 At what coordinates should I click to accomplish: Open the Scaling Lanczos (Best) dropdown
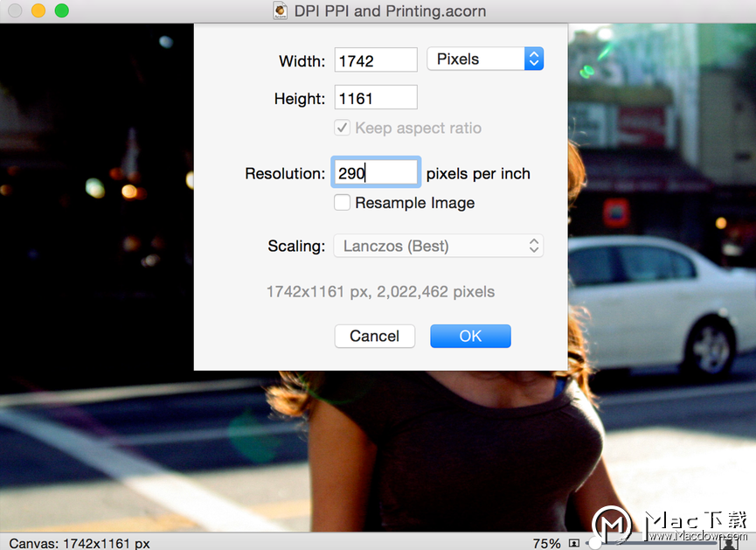click(438, 246)
